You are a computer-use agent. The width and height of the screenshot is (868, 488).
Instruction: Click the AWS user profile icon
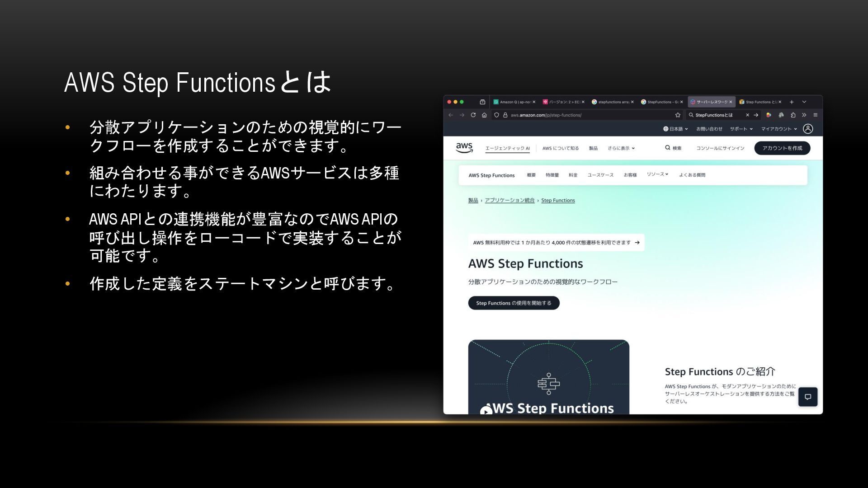tap(808, 129)
